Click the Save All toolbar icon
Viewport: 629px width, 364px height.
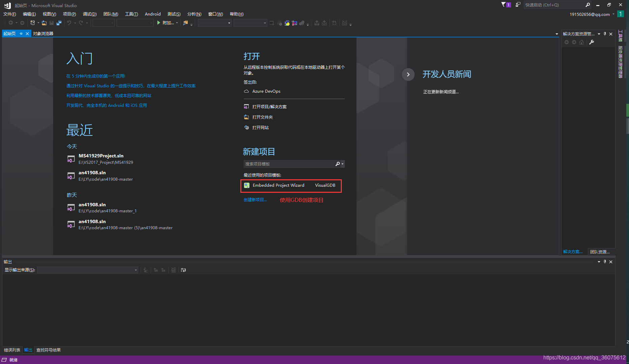tap(59, 23)
